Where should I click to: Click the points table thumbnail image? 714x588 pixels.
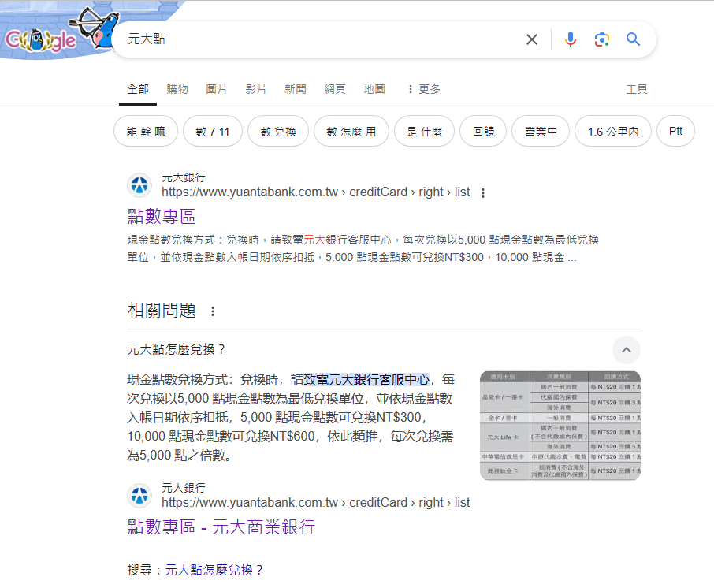[560, 426]
